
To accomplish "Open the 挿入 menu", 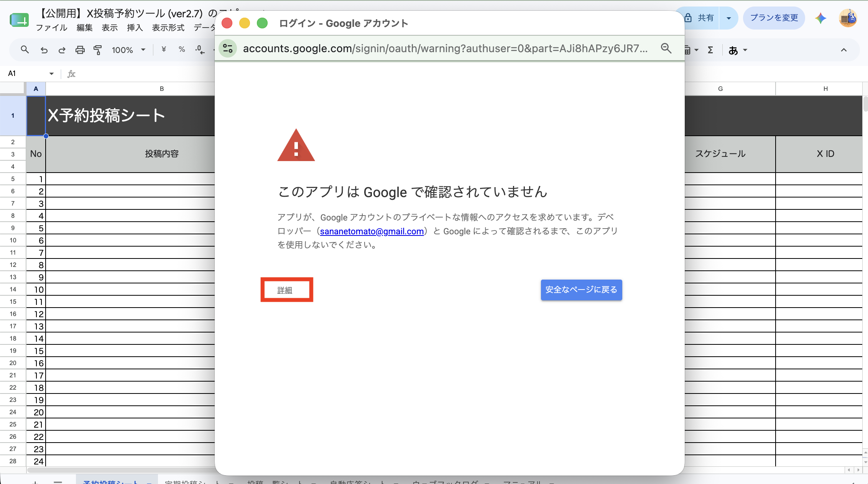I will 135,28.
